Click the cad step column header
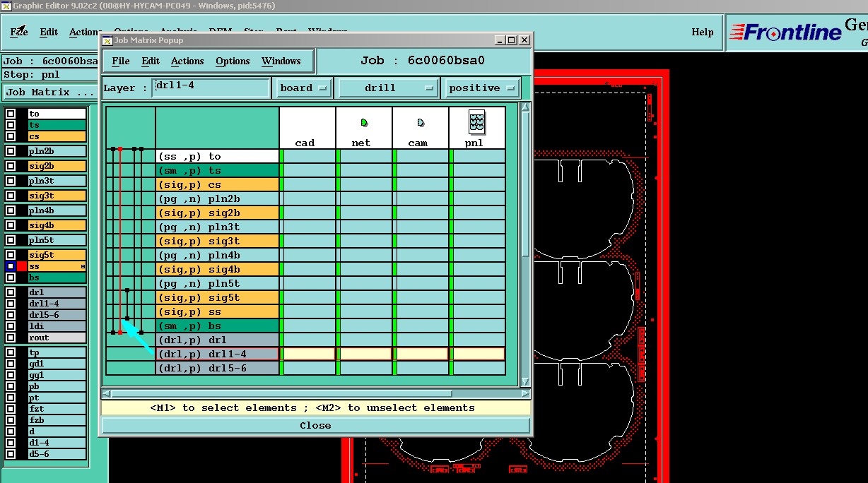Image resolution: width=868 pixels, height=483 pixels. point(307,128)
